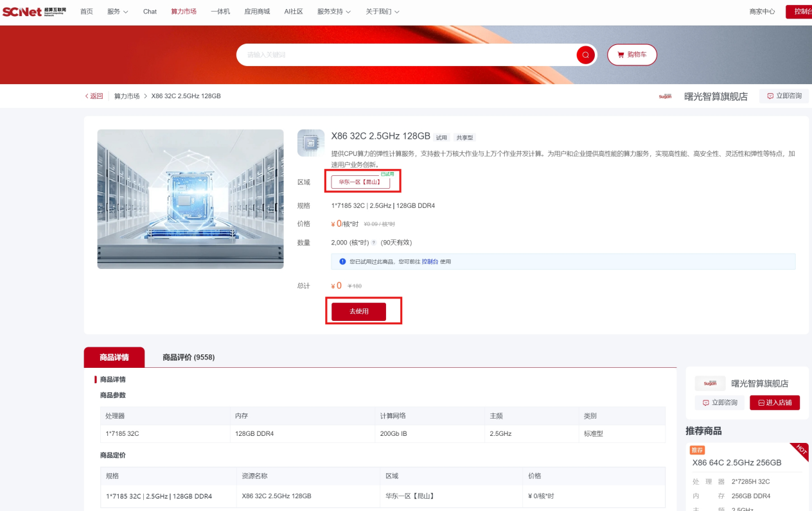Open the shopping cart (购物车)

coord(631,55)
